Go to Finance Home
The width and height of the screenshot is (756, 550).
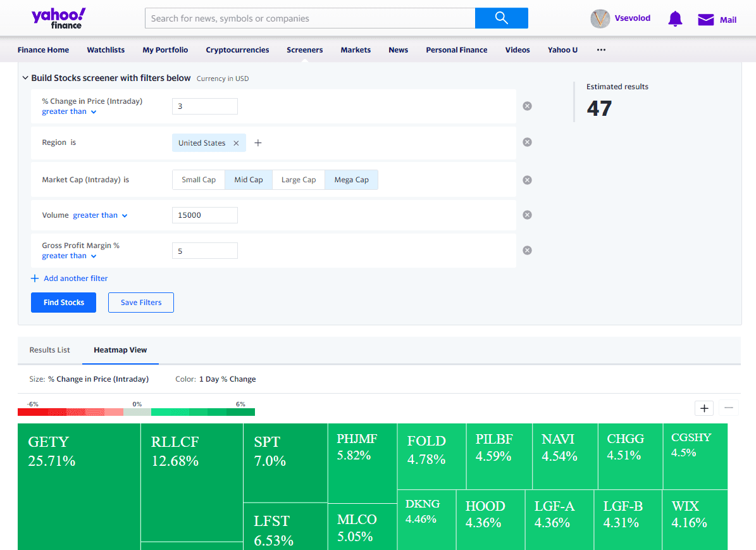[44, 50]
